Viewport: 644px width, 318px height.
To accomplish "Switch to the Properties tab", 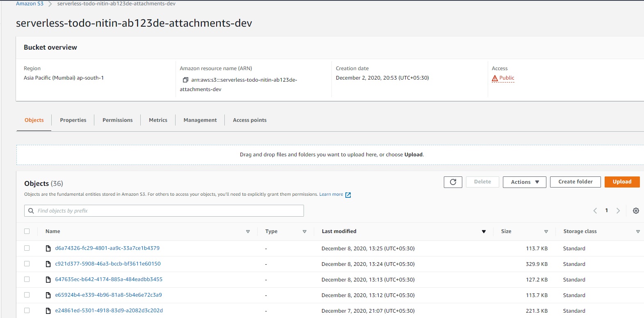I will [x=73, y=120].
